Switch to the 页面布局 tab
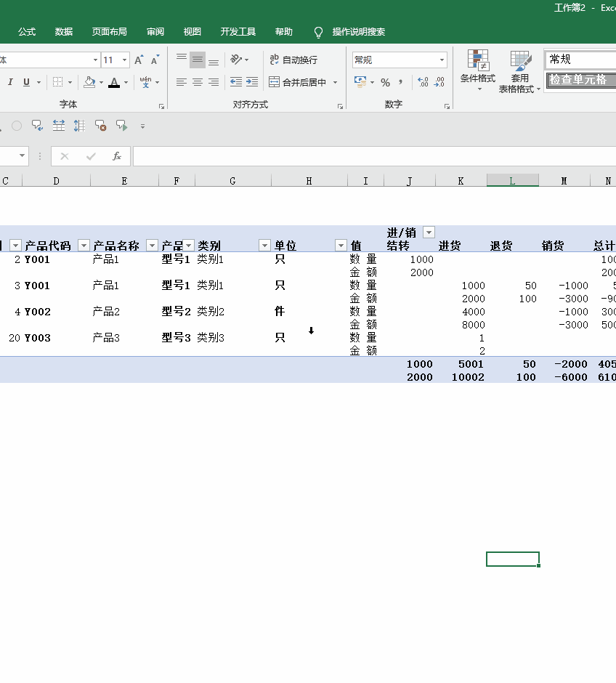The image size is (616, 683). coord(110,32)
